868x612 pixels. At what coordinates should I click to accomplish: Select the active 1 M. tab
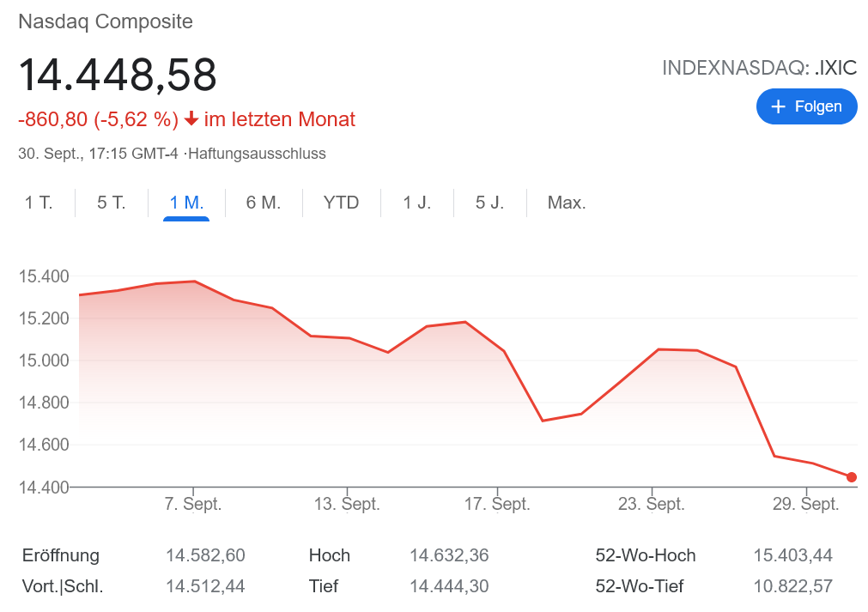pos(186,203)
